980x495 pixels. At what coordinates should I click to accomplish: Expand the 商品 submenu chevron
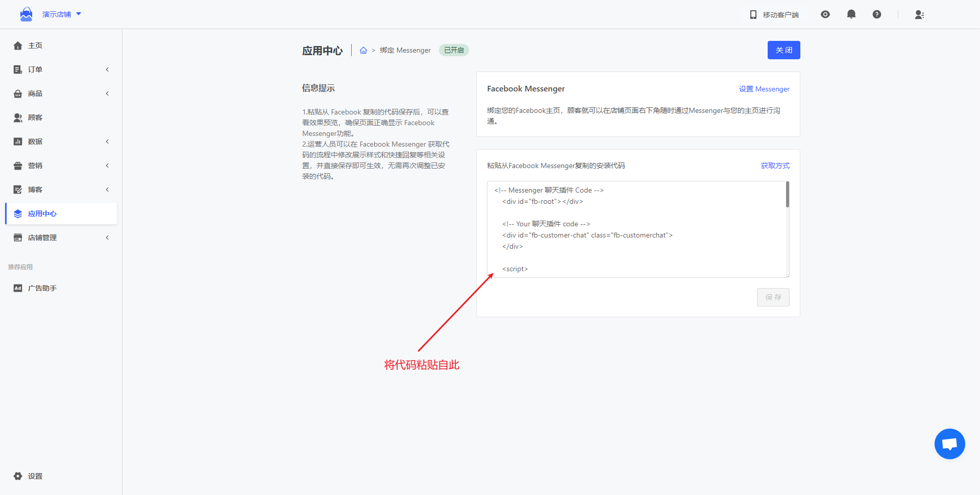point(107,93)
